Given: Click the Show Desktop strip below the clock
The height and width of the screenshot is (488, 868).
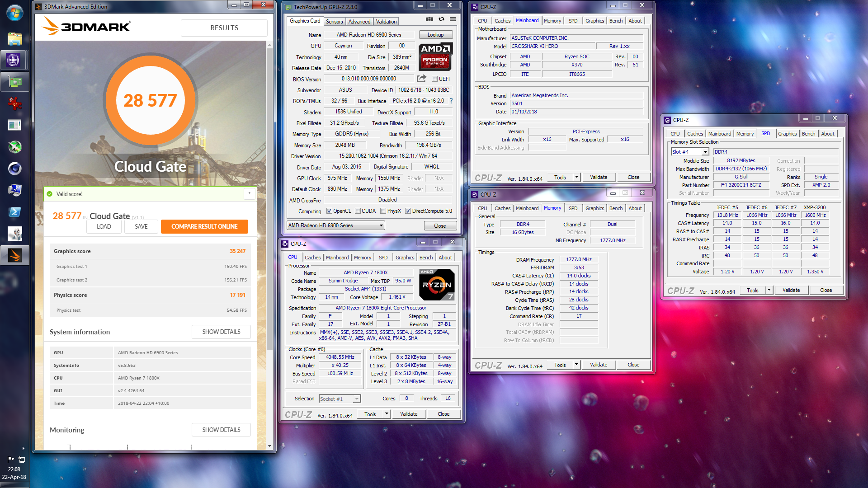Looking at the screenshot, I should pyautogui.click(x=14, y=485).
